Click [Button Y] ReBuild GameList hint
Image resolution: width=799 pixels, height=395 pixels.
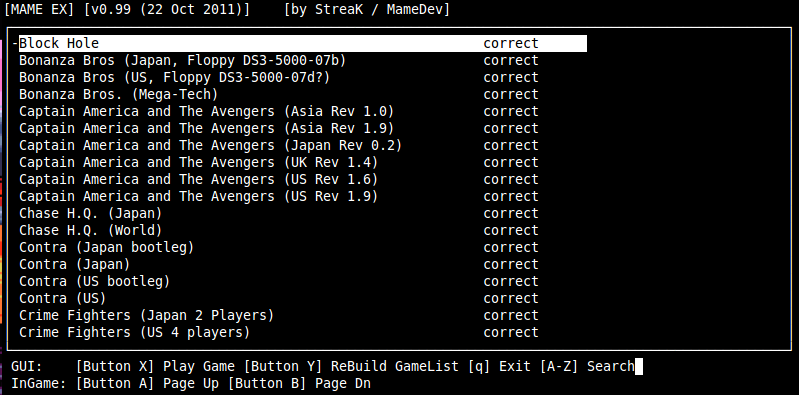[x=352, y=366]
